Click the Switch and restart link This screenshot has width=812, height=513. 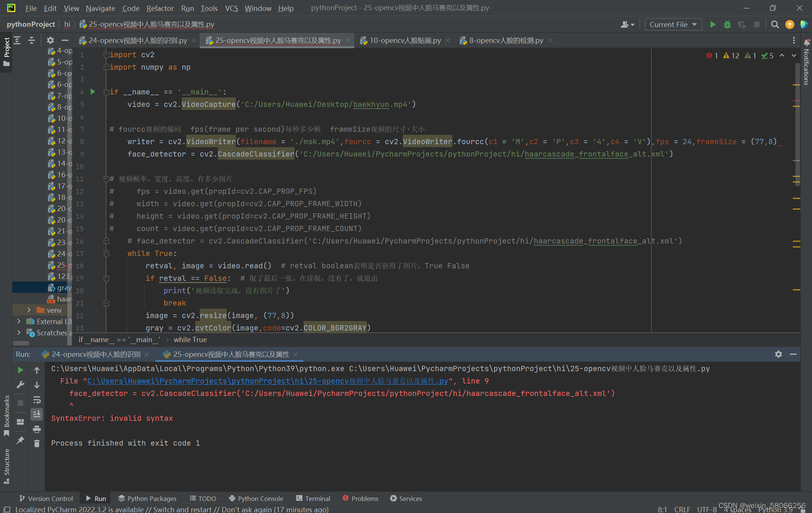coord(183,509)
